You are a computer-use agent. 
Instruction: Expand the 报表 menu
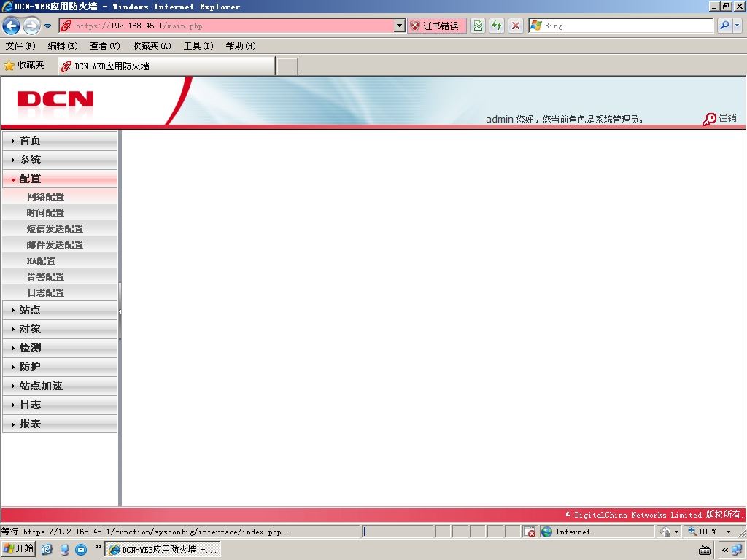click(60, 424)
